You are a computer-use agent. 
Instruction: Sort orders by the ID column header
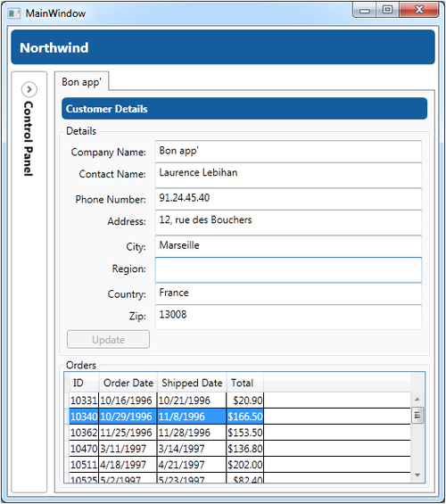click(84, 383)
